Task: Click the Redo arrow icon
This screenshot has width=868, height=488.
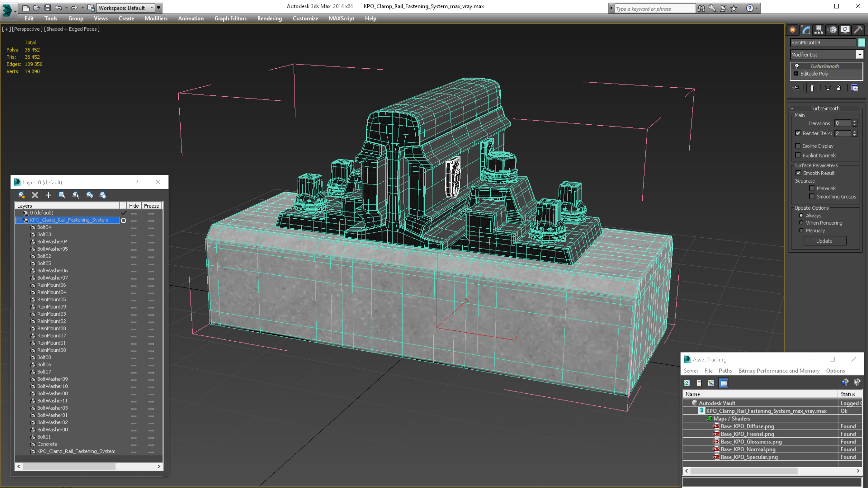Action: [x=74, y=8]
